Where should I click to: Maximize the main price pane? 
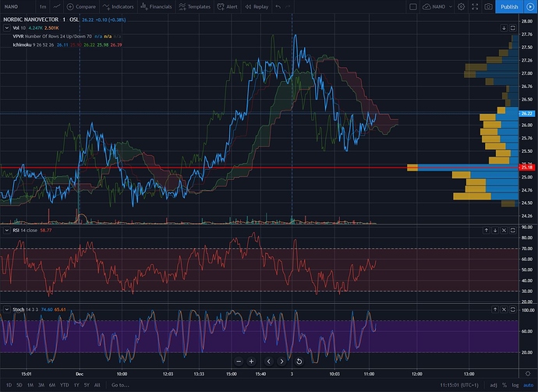coord(512,28)
